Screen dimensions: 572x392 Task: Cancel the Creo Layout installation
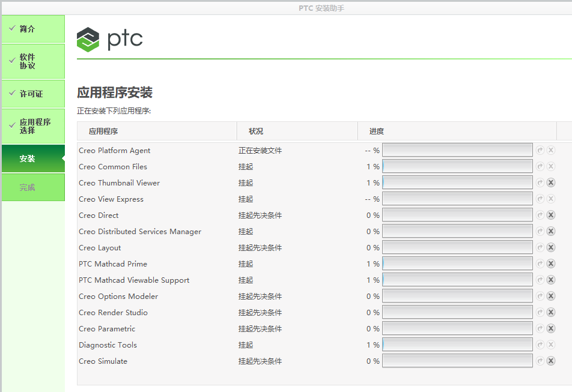coord(551,247)
